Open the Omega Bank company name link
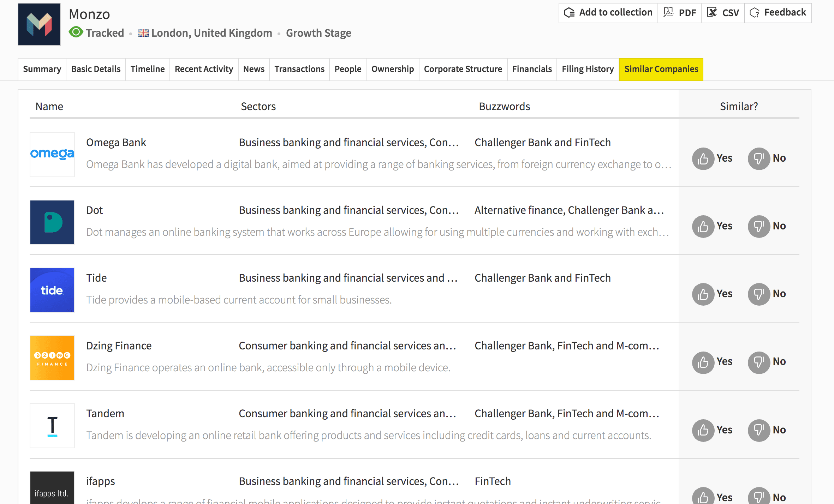Viewport: 834px width, 504px height. [x=116, y=142]
